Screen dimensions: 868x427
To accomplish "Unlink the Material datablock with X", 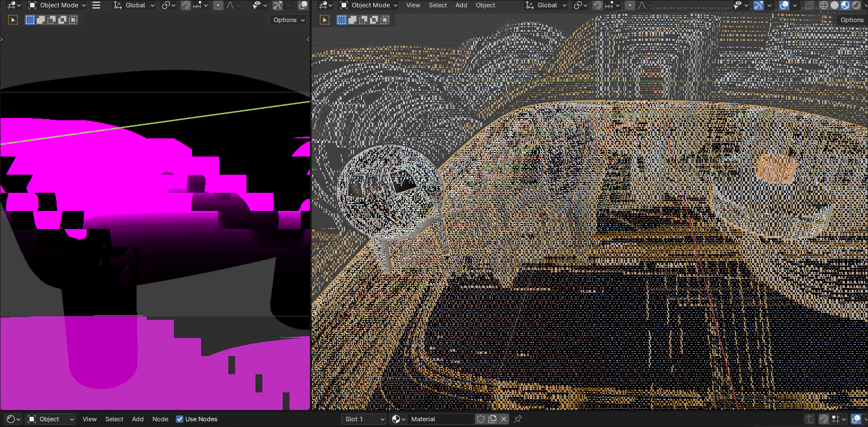I will (504, 419).
